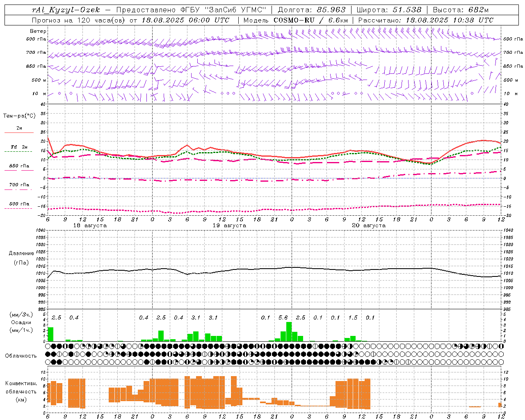The image size is (525, 420).
Task: Click the Высота: 682м header field
Action: pos(461,10)
